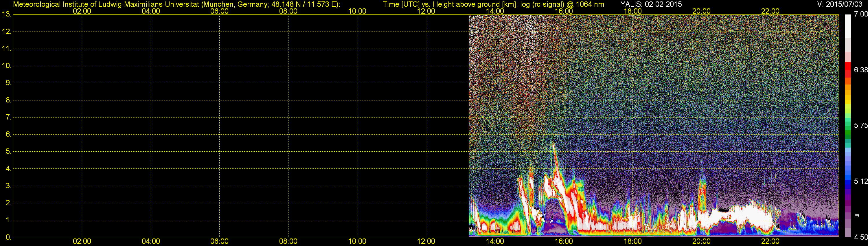This screenshot has width=868, height=246.
Task: Pick 14:00 on the top time axis
Action: click(x=495, y=11)
